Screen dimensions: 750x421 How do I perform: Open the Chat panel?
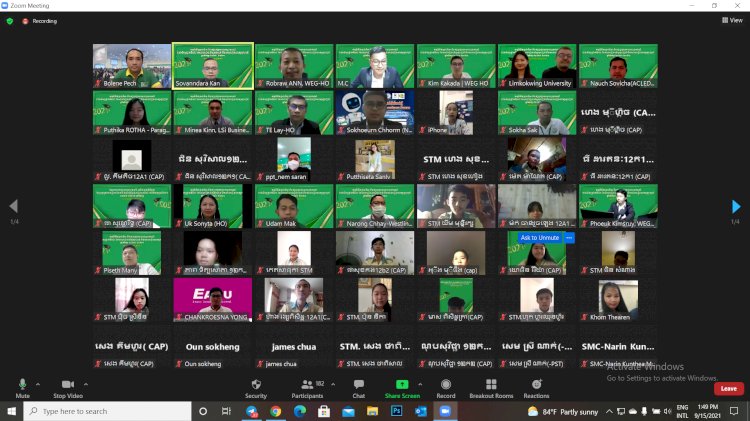click(359, 388)
